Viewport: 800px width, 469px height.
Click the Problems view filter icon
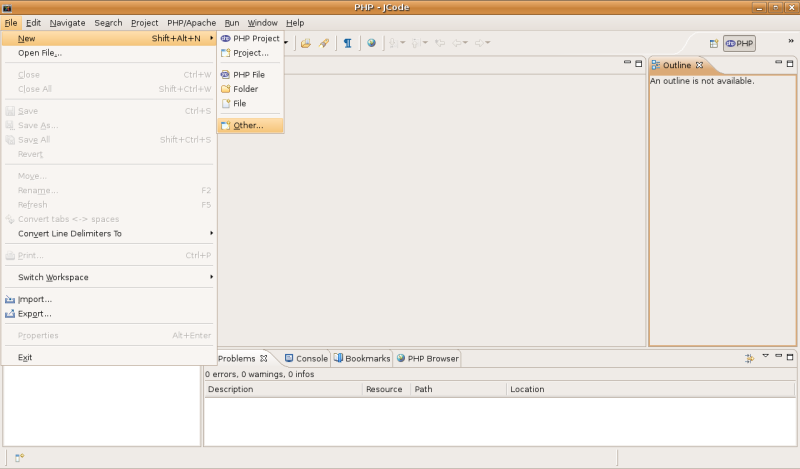(749, 358)
